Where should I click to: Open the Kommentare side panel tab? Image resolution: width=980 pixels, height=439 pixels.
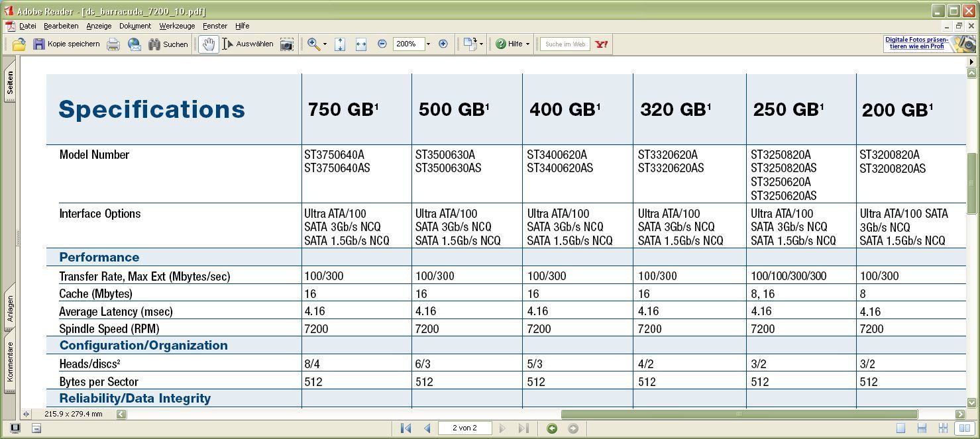point(10,362)
